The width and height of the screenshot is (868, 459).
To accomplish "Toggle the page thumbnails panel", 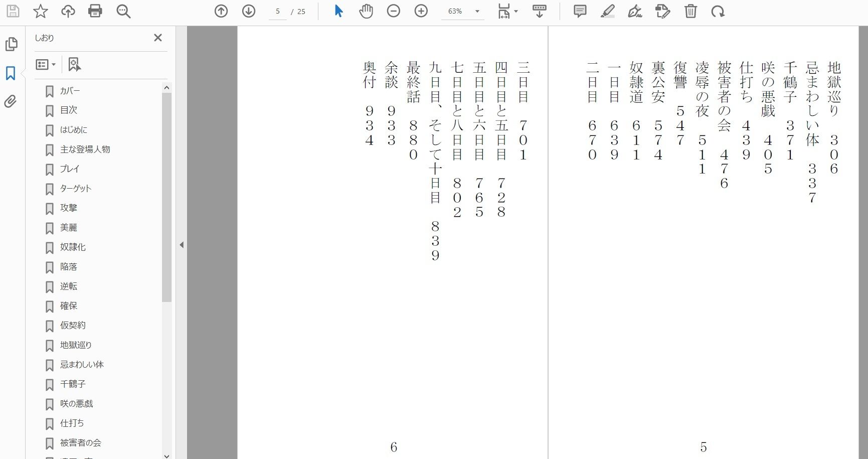I will tap(11, 44).
